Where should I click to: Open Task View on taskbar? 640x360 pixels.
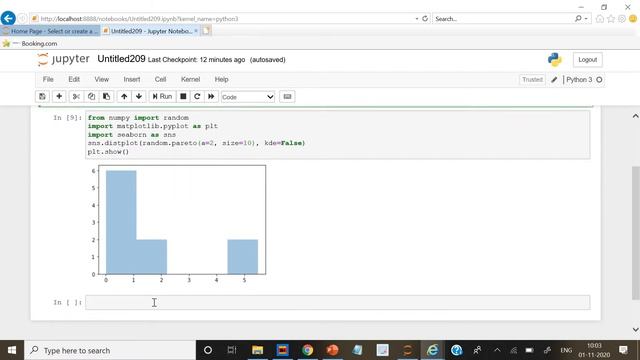232,350
